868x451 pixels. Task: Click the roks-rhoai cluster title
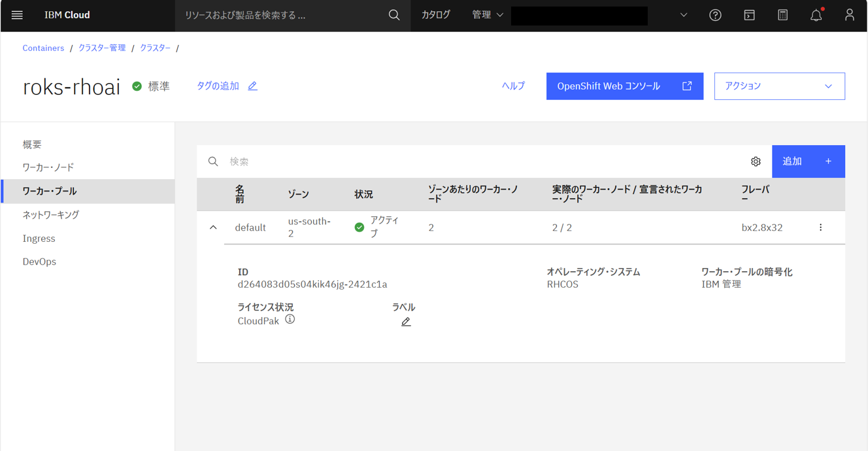(71, 86)
